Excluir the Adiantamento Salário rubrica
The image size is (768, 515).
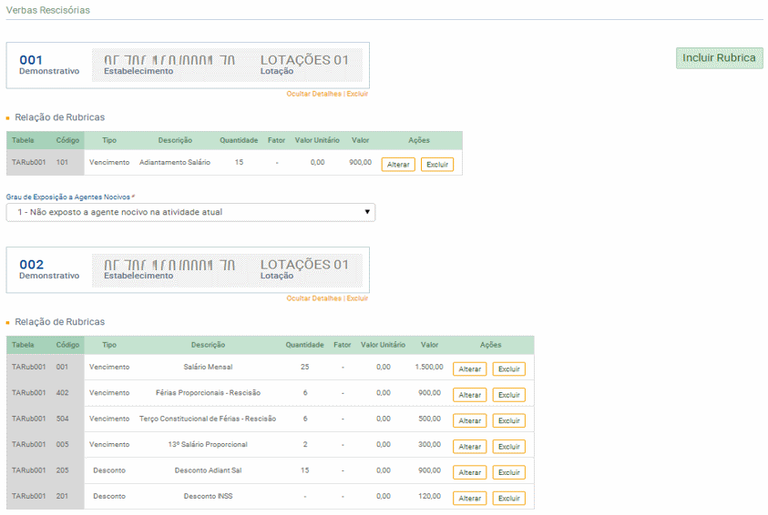coord(437,164)
